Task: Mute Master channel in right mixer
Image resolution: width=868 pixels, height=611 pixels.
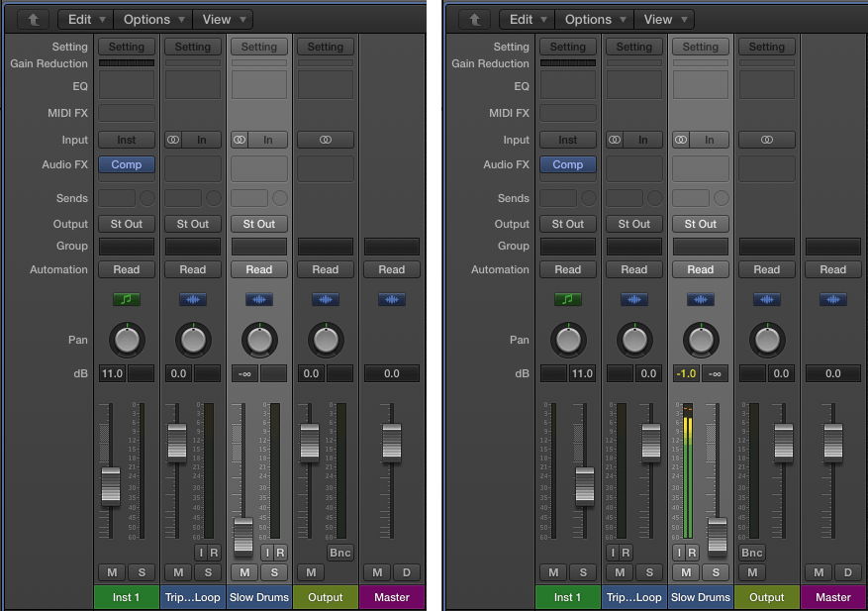Action: (819, 572)
